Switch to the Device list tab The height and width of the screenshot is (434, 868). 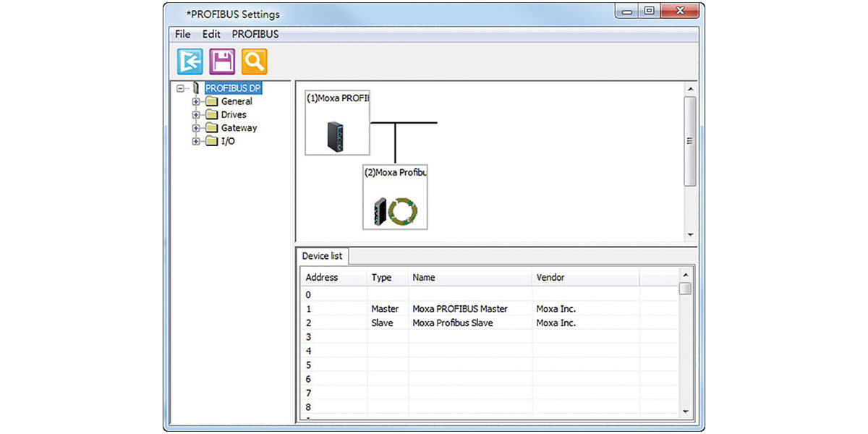323,256
